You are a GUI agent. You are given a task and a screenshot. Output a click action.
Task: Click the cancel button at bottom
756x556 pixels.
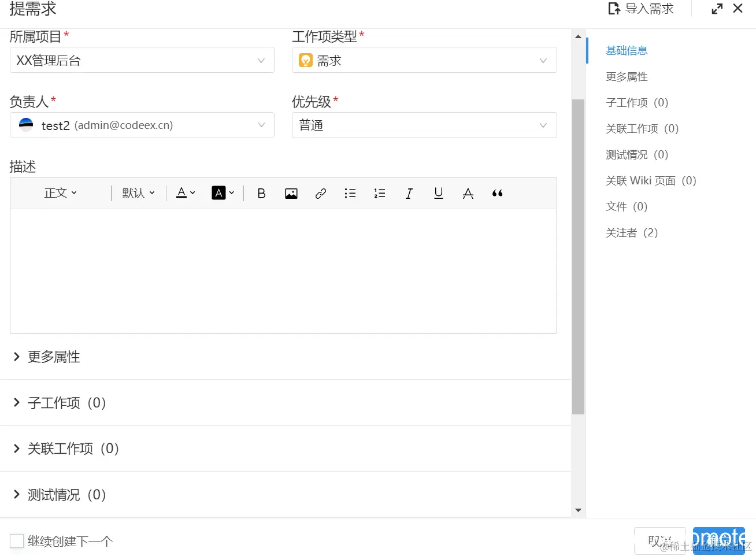pyautogui.click(x=659, y=541)
